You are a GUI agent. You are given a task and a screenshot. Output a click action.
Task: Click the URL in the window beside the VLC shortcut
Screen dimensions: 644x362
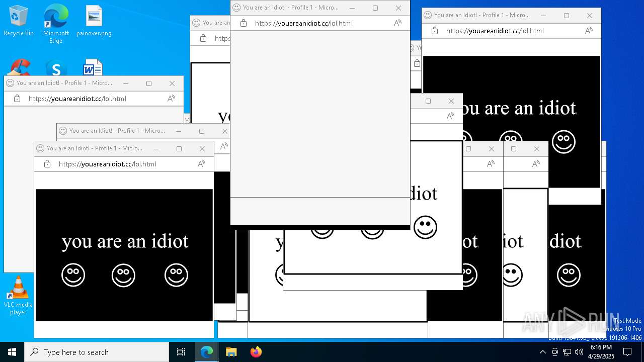point(108,164)
